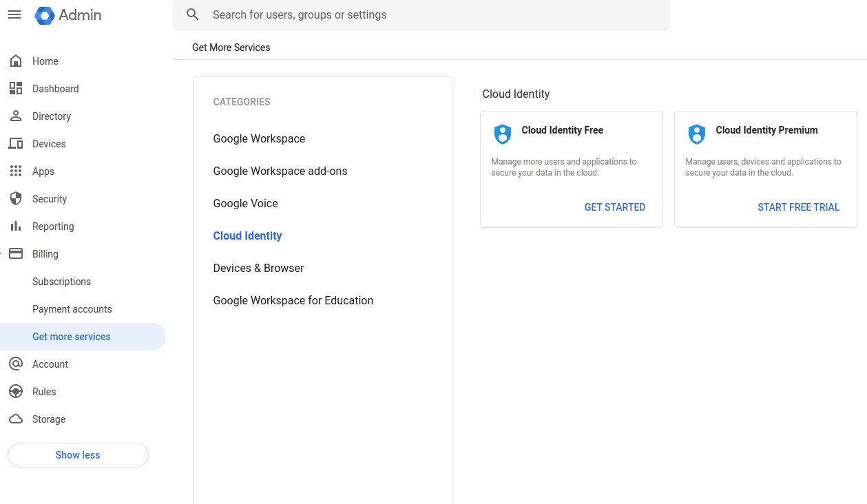Select Google Voice category

pyautogui.click(x=245, y=203)
